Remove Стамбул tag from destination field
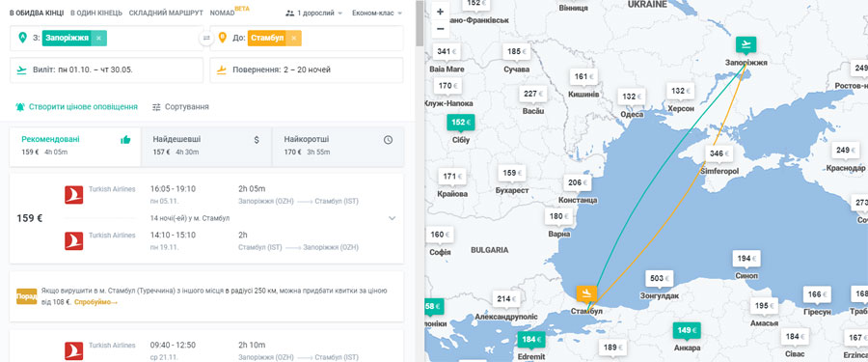The height and width of the screenshot is (362, 868). (294, 38)
